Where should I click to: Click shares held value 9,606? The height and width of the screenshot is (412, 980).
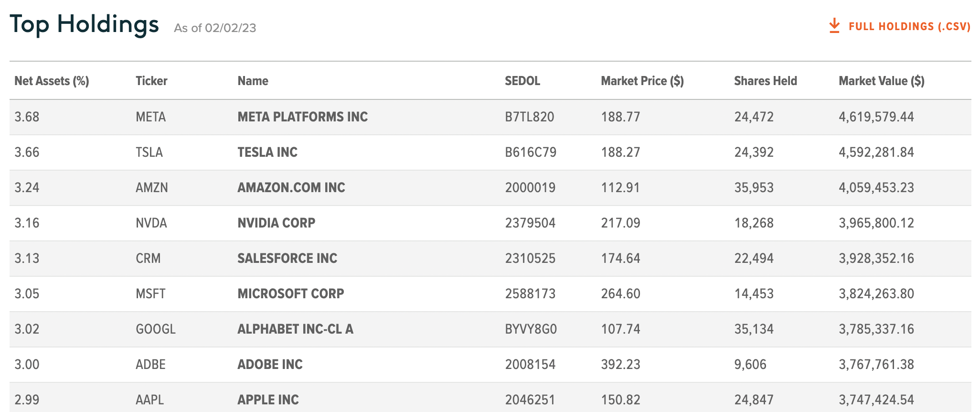click(x=750, y=364)
